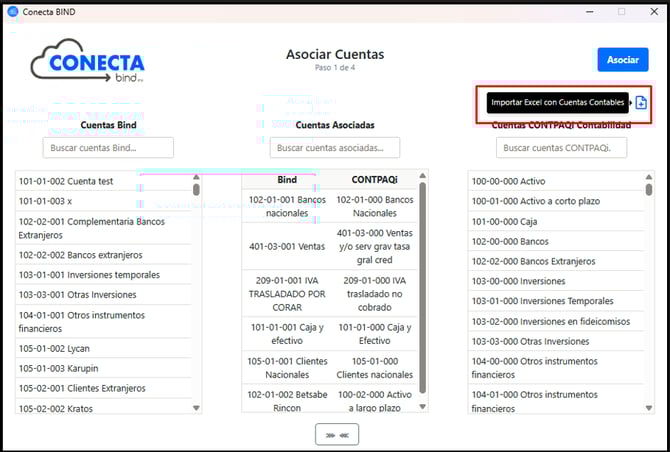670x452 pixels.
Task: Click the associate/dissociate arrows button at bottom
Action: (x=337, y=434)
